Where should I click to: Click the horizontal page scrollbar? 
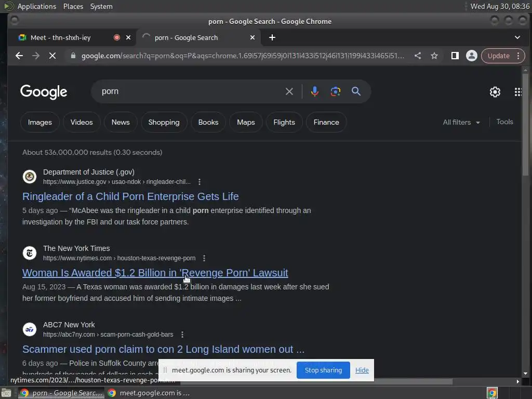tap(315, 382)
